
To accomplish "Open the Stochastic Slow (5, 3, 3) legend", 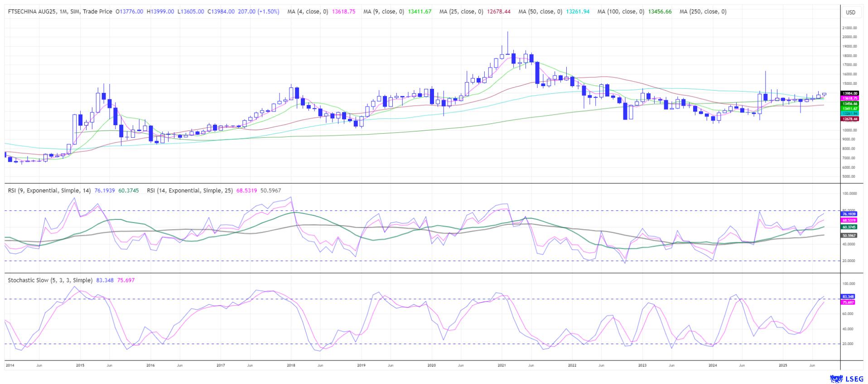I will pos(50,281).
